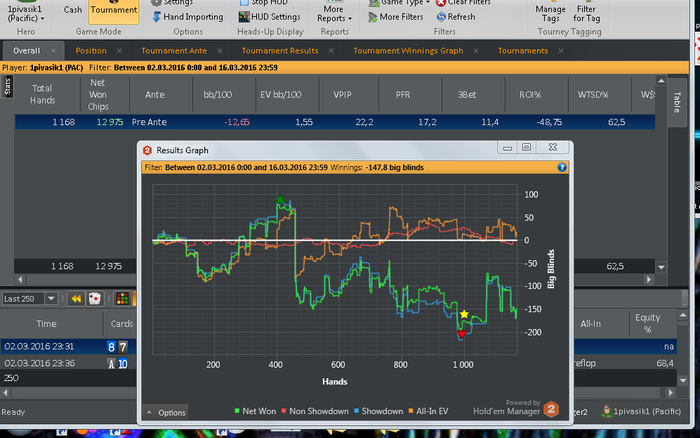This screenshot has width=700, height=438.
Task: Click stats table scroll-down arrow
Action: (661, 267)
